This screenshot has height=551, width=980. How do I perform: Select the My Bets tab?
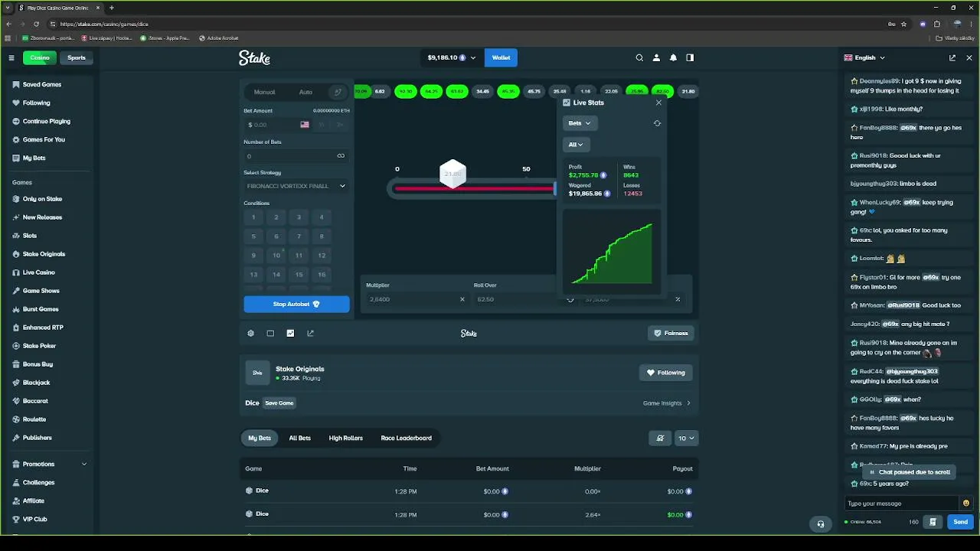click(x=260, y=439)
